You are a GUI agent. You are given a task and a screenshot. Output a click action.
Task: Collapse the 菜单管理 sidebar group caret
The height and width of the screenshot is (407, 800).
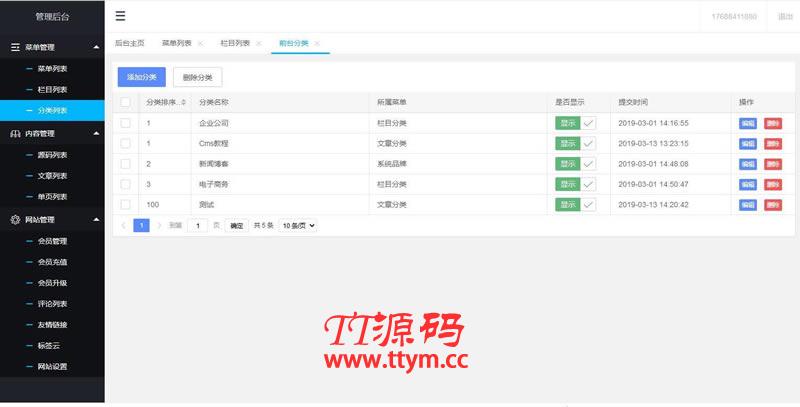tap(96, 47)
